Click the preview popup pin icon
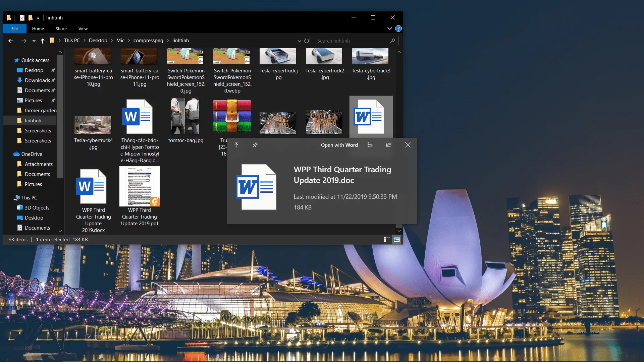 tap(255, 145)
